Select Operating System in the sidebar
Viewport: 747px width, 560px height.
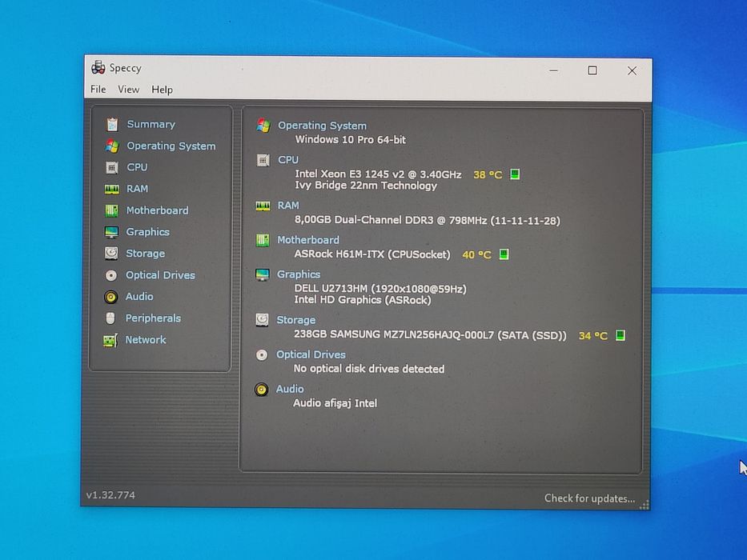click(171, 146)
